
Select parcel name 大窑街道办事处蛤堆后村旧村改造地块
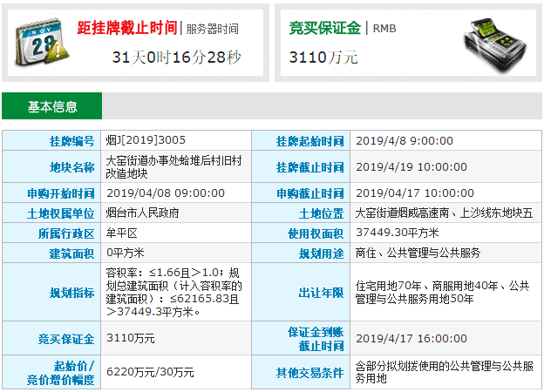coord(173,166)
